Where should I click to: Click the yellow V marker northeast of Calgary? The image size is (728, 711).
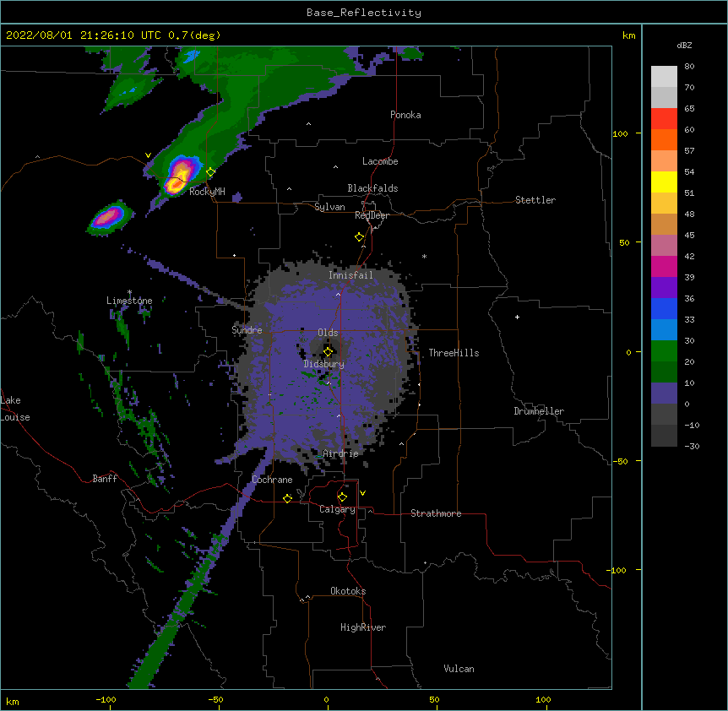(362, 493)
